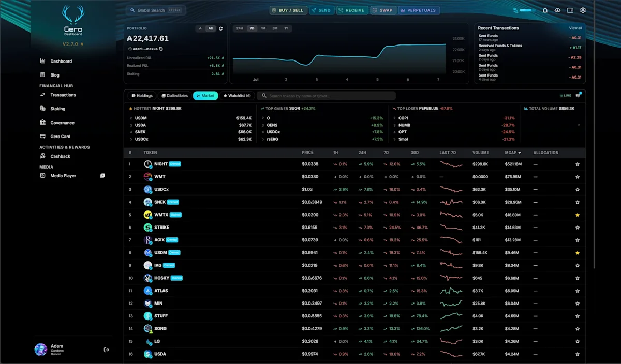Sort by the MCAP column arrow
Viewport: 621px width, 364px height.
(x=520, y=153)
